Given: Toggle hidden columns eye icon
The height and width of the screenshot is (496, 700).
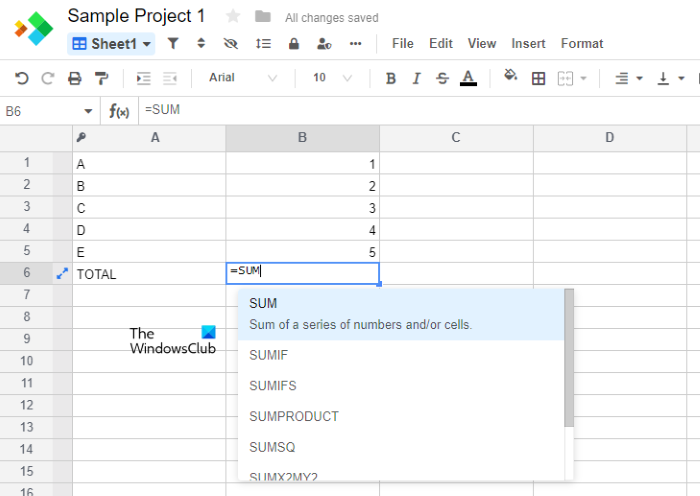Looking at the screenshot, I should tap(232, 44).
